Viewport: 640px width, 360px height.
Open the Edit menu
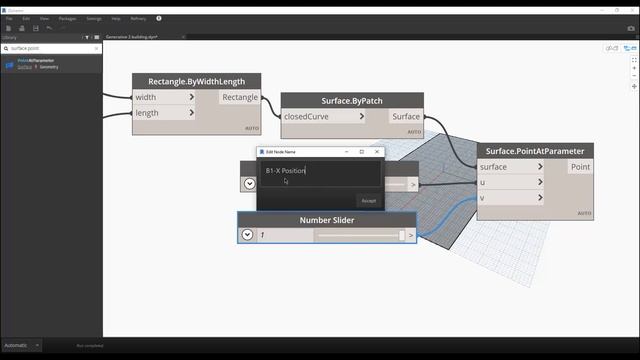click(x=26, y=19)
